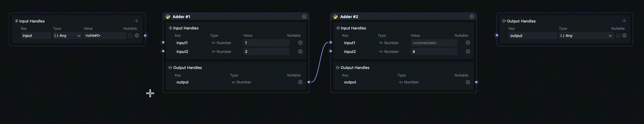Click the unset value field of flow input

pyautogui.click(x=105, y=36)
